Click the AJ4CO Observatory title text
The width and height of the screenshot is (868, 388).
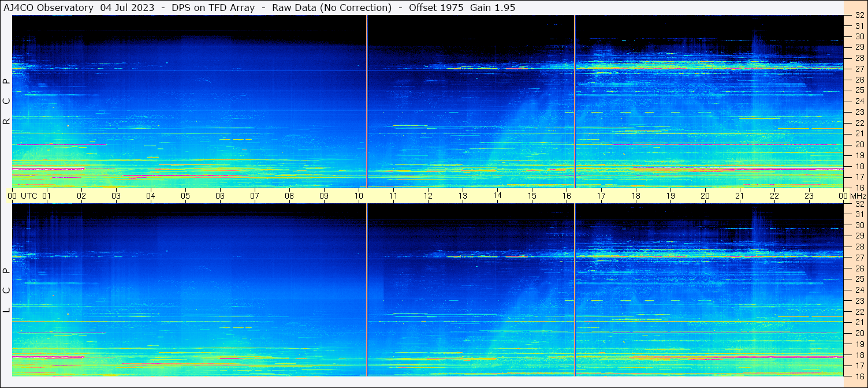49,8
